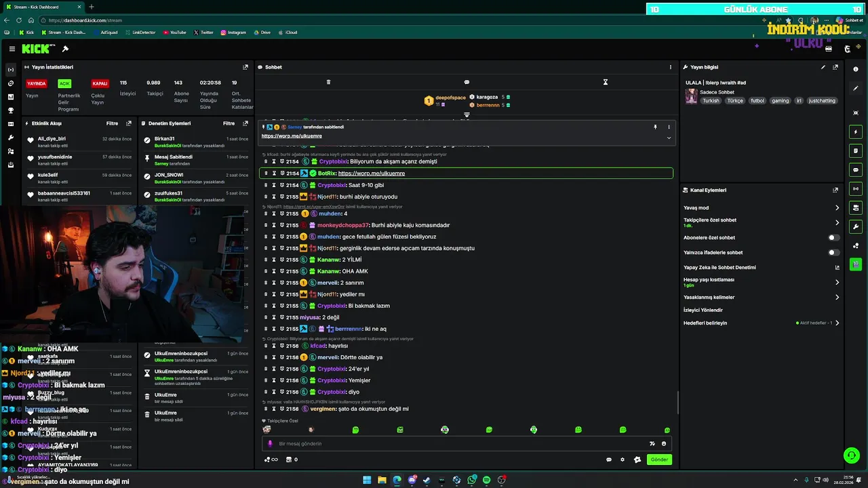The height and width of the screenshot is (488, 868).
Task: Click the green support bubble icon
Action: [851, 455]
